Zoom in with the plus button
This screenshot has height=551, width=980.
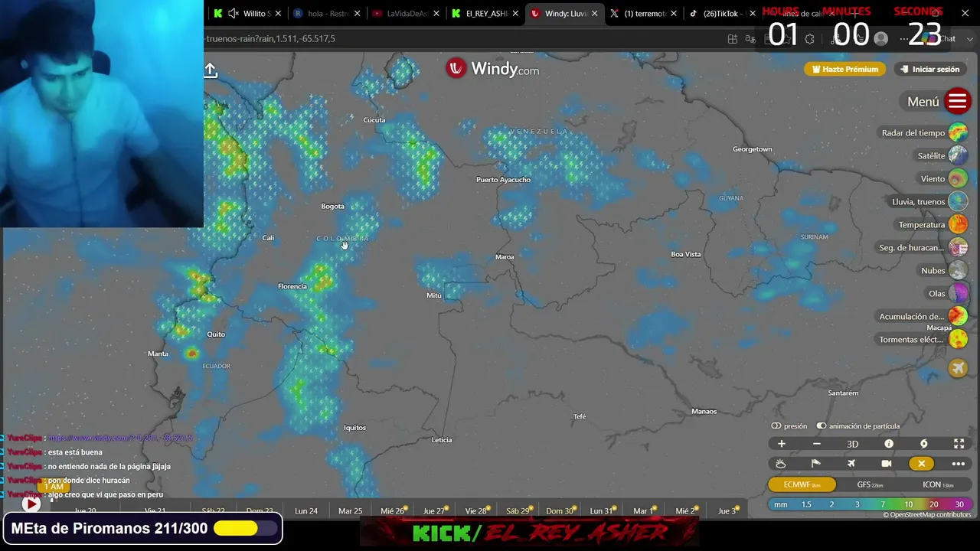[781, 444]
